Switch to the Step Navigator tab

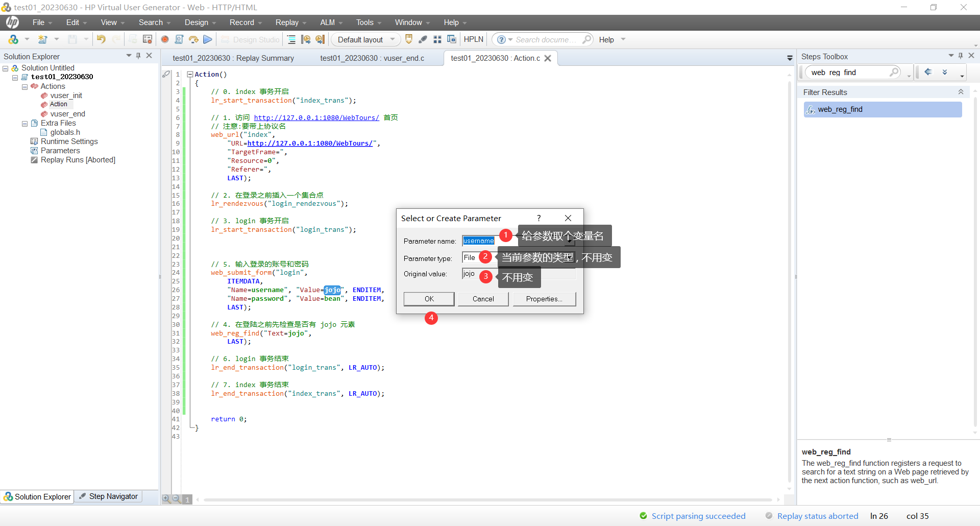point(109,496)
